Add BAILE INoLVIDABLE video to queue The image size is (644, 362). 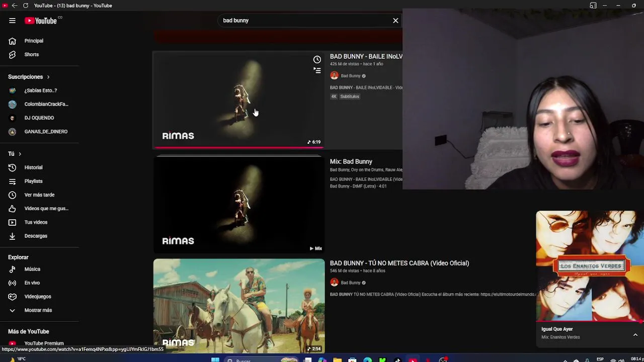(317, 70)
